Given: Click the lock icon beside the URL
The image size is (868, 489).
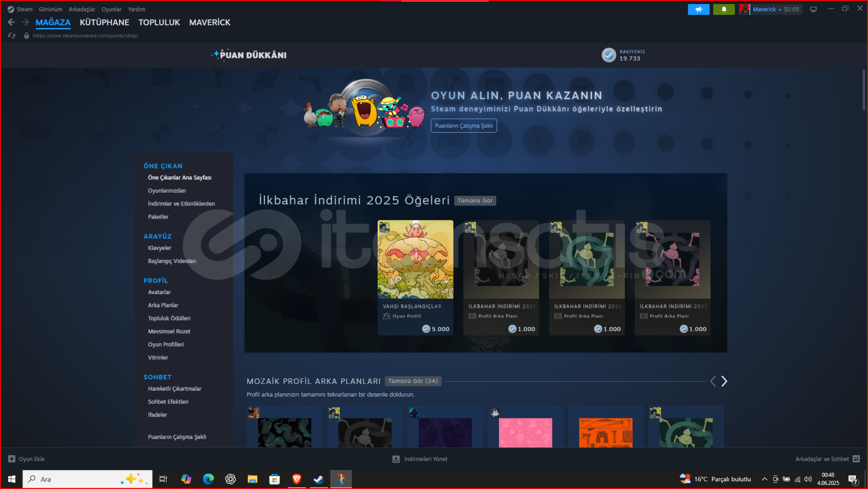Looking at the screenshot, I should tap(26, 36).
